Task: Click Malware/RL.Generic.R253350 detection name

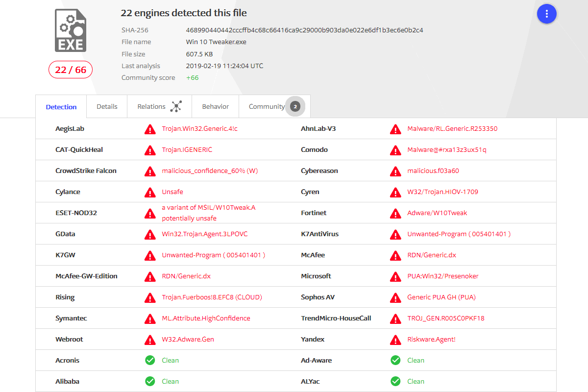Action: point(452,129)
